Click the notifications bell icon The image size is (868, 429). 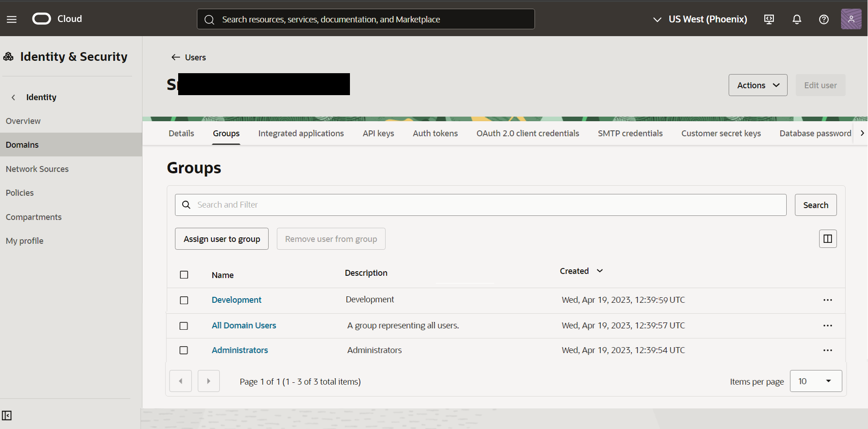(x=797, y=19)
